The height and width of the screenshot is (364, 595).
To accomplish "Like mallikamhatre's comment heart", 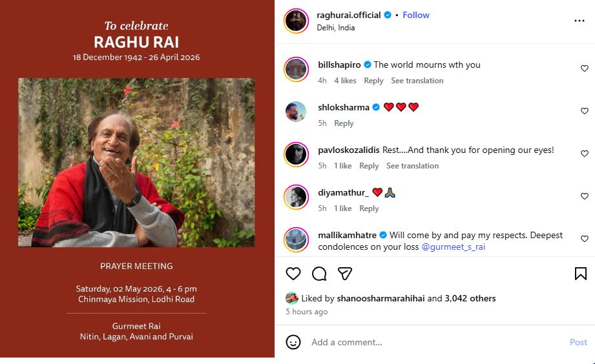I will [585, 239].
